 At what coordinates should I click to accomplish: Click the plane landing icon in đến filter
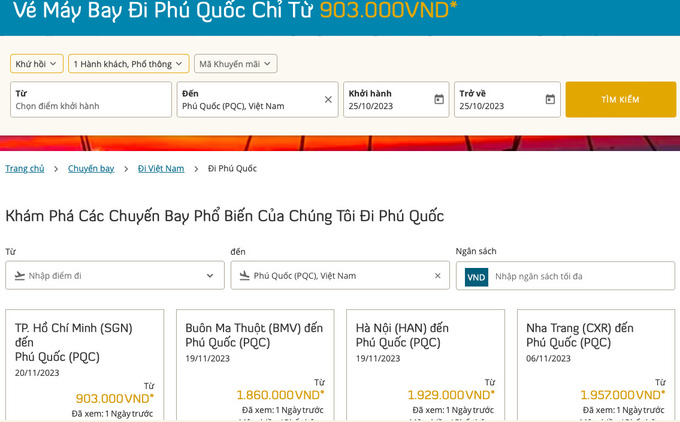click(x=245, y=275)
